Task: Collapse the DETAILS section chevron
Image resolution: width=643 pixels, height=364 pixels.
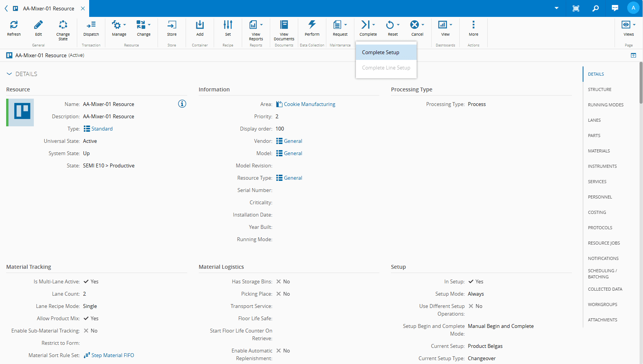Action: (9, 74)
